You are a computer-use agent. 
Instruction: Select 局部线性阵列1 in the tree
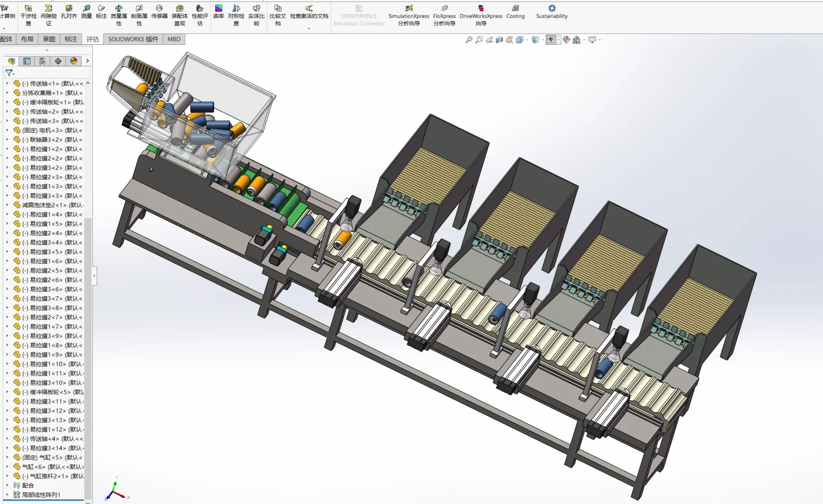pyautogui.click(x=41, y=495)
